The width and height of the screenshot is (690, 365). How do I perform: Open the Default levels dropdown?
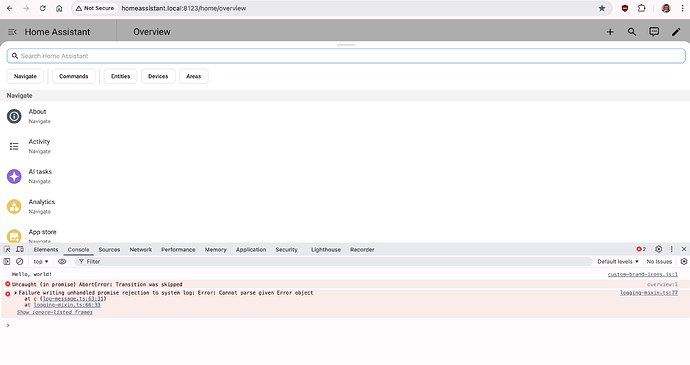pos(618,262)
